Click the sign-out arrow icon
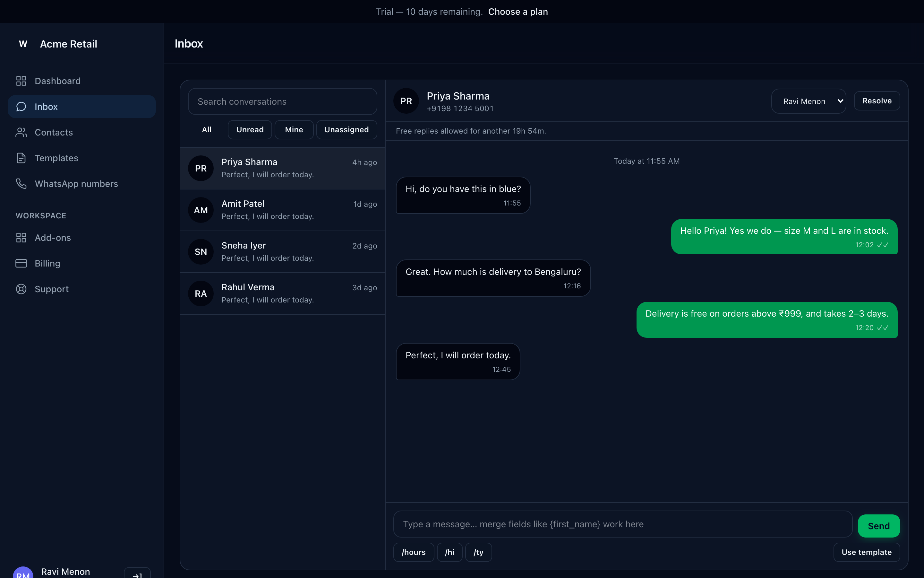This screenshot has height=578, width=924. tap(137, 573)
